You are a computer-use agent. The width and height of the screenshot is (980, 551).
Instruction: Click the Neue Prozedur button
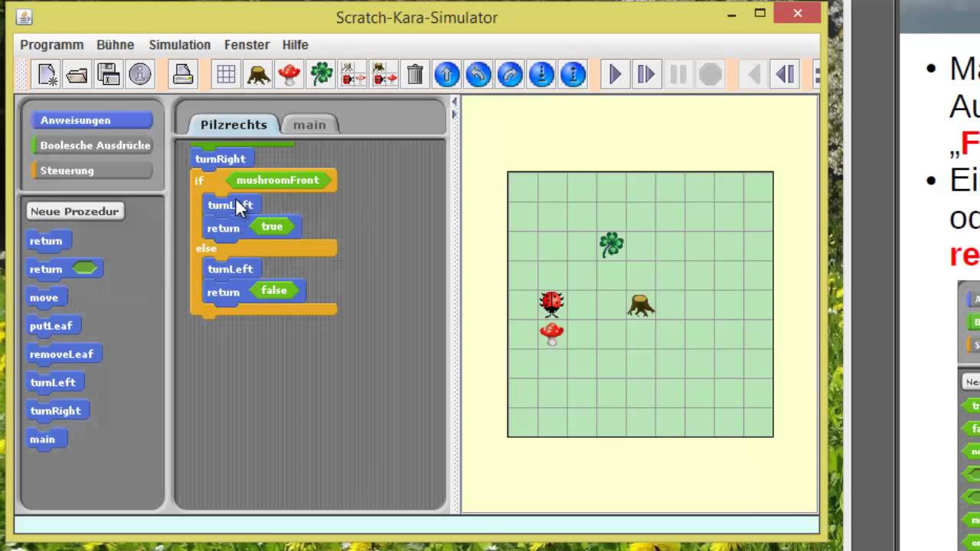click(75, 211)
